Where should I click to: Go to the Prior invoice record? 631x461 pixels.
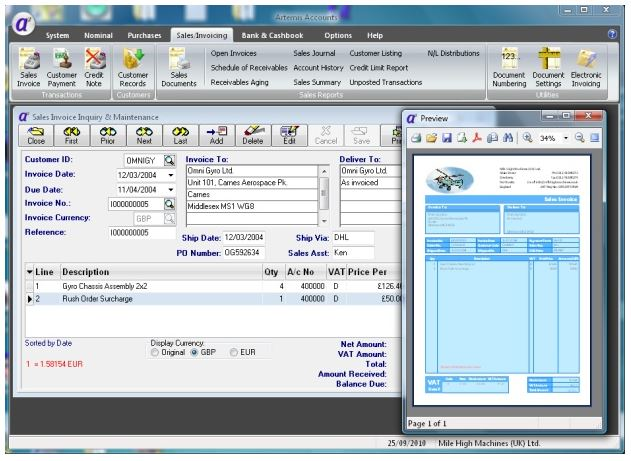click(108, 136)
